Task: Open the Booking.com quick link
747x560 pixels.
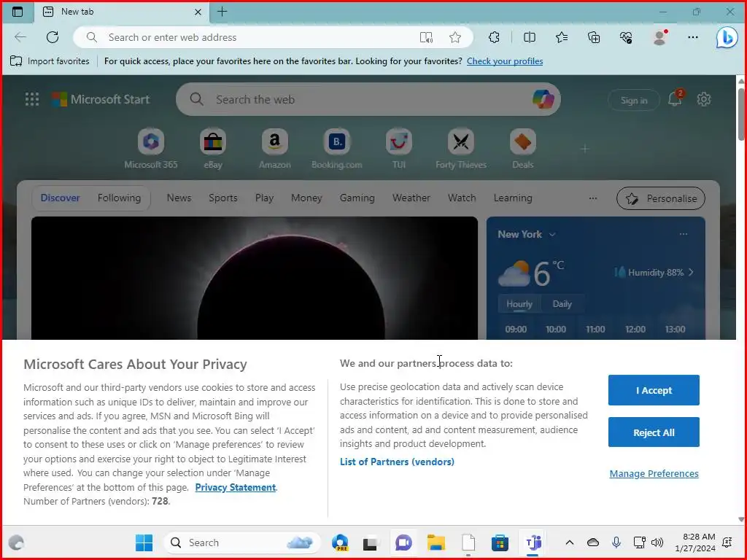Action: (x=337, y=149)
